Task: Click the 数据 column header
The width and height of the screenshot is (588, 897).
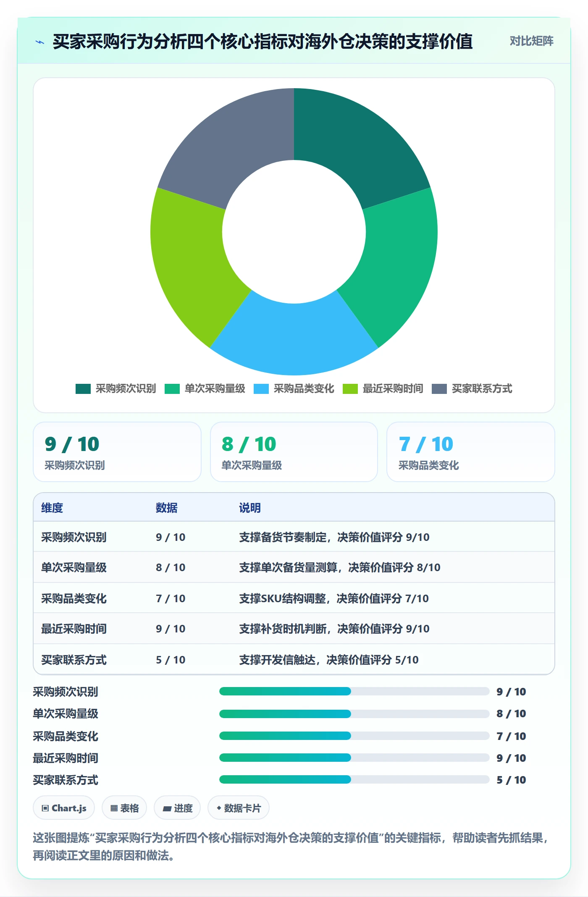Action: [x=166, y=508]
